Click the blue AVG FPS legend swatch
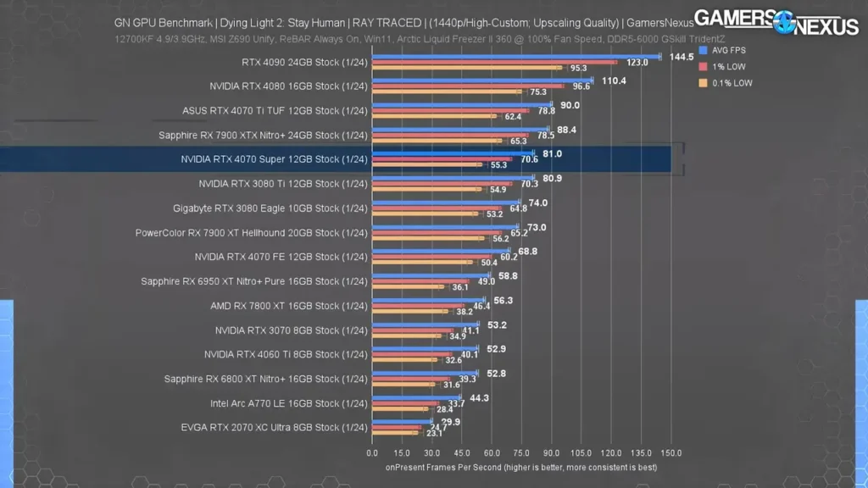Screen dimensions: 868x488 click(x=703, y=50)
